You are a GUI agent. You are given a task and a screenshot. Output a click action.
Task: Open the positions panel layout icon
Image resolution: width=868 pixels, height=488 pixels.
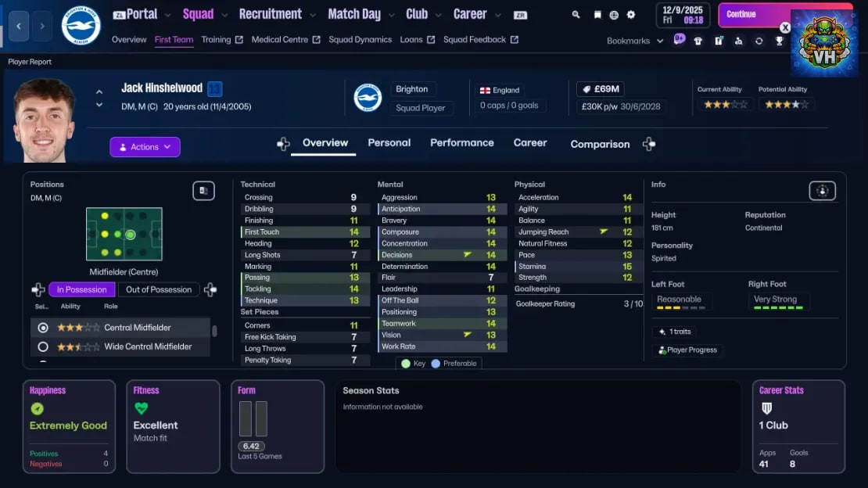(204, 191)
